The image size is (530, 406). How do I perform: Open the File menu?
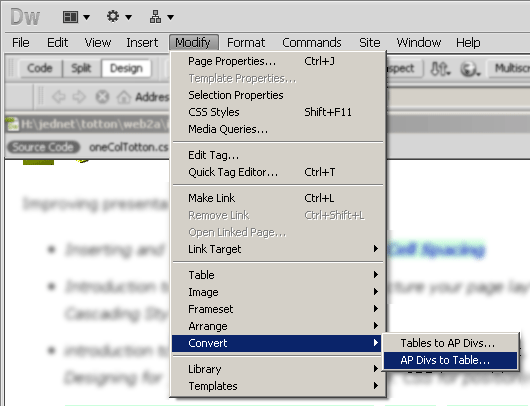pyautogui.click(x=21, y=43)
